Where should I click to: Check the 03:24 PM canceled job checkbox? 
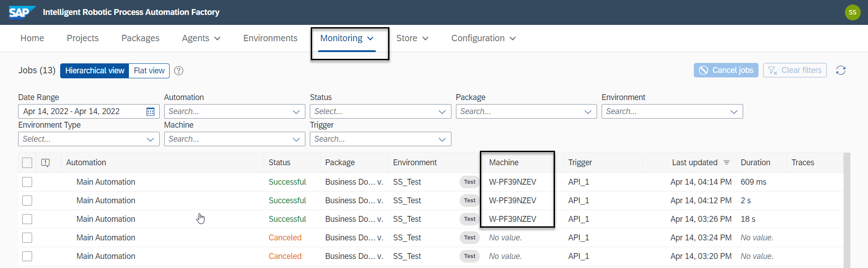point(27,238)
